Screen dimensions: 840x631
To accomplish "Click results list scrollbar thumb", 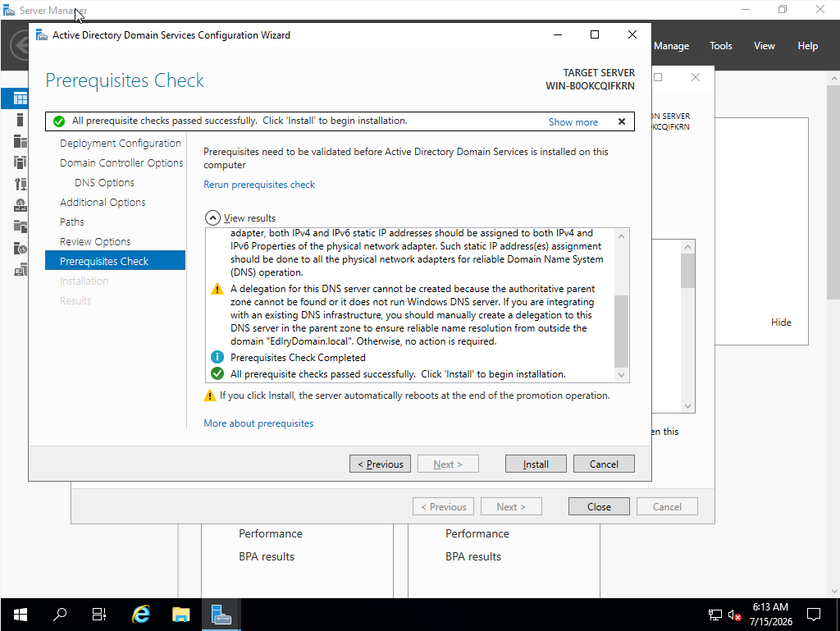I will click(x=621, y=331).
